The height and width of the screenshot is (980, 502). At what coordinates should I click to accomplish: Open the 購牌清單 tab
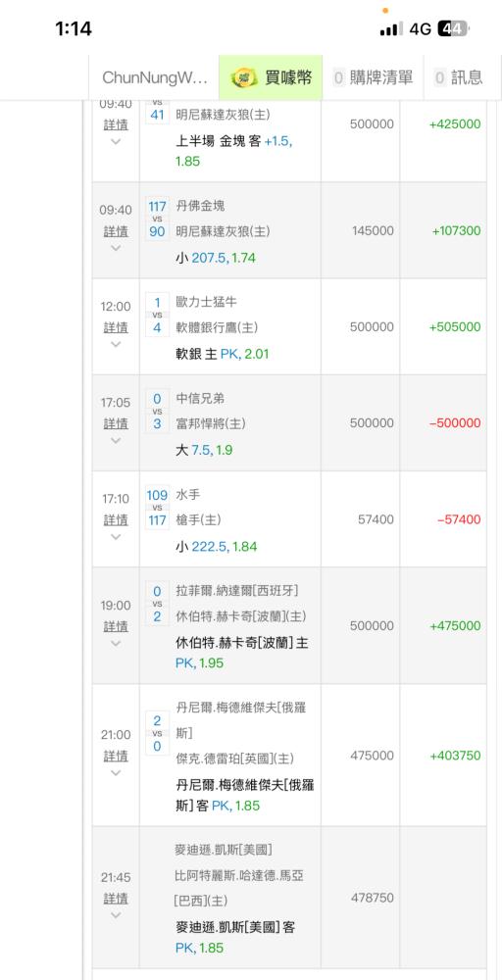(374, 77)
